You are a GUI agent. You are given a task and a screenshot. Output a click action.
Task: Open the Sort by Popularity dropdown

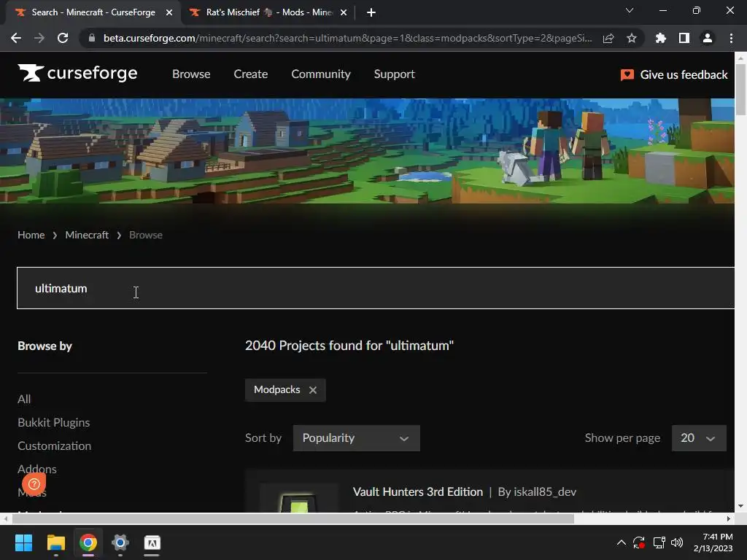tap(356, 438)
